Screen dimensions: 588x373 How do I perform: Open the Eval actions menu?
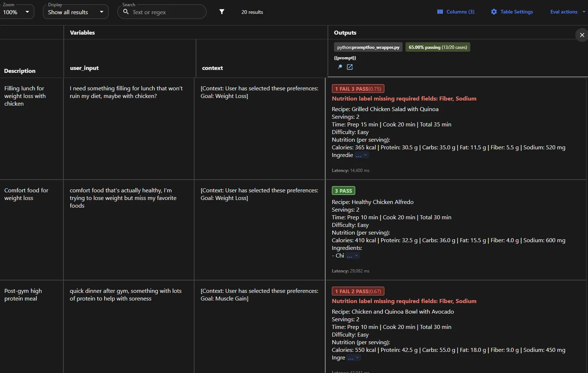coord(568,12)
